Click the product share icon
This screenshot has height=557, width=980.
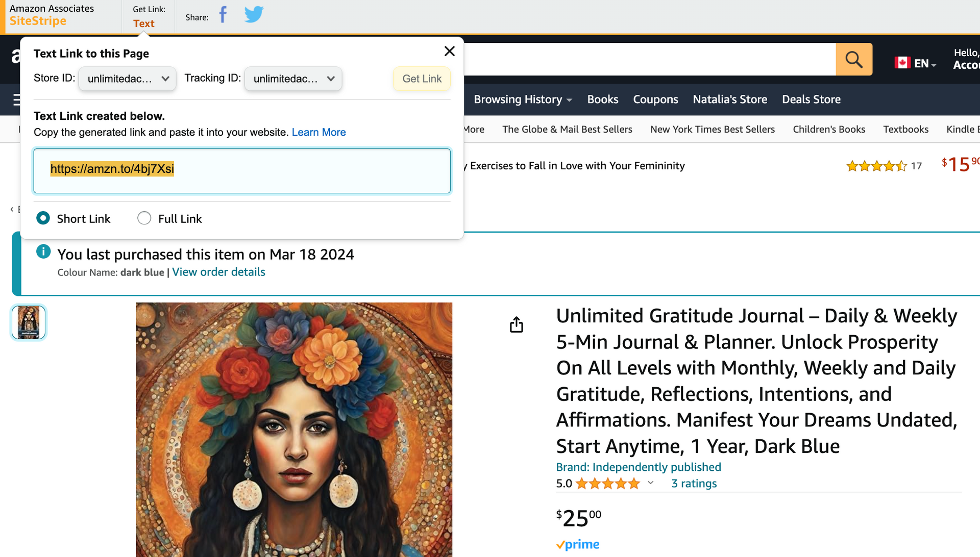click(x=517, y=324)
